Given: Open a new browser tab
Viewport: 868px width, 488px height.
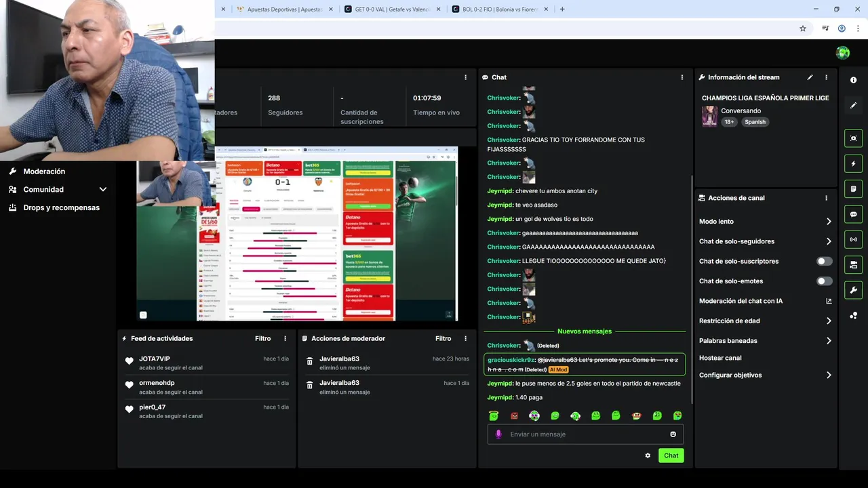Looking at the screenshot, I should (x=562, y=9).
